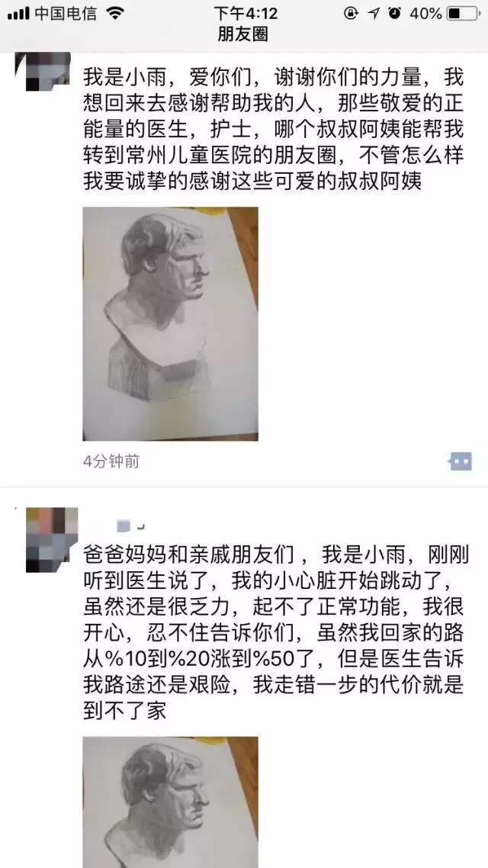Tap the comment bubble icon under first post
Screen dimensions: 488x868
(461, 461)
